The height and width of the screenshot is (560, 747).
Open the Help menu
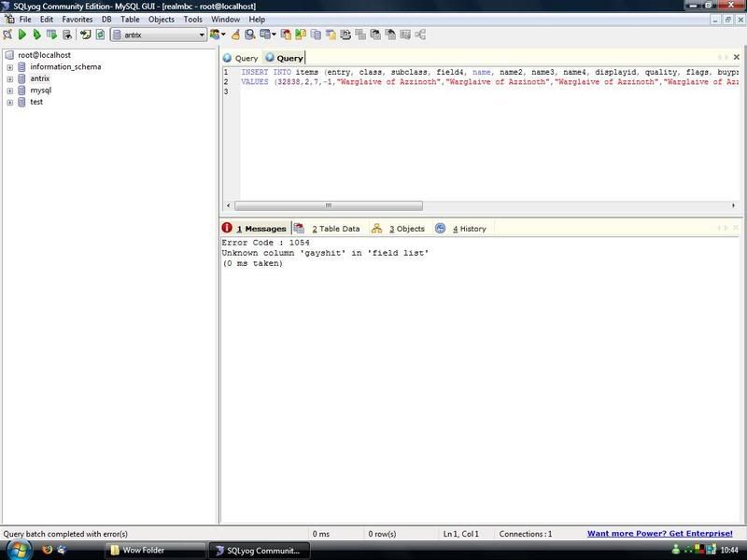[257, 20]
